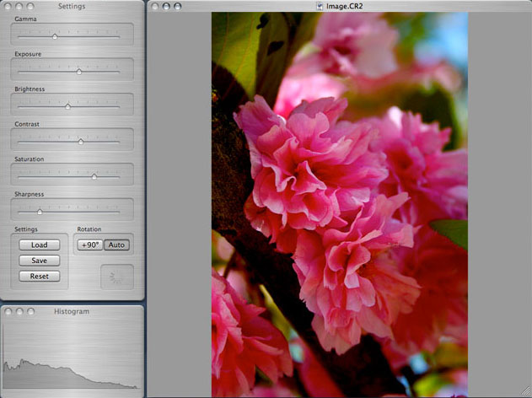This screenshot has width=532, height=398.
Task: Click the Rotation group label
Action: (x=89, y=229)
